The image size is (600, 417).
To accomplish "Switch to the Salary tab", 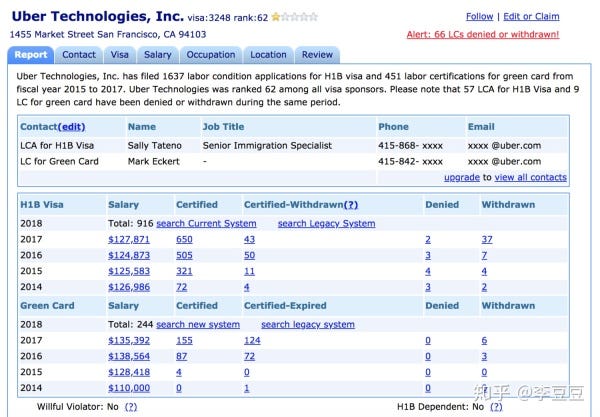I will 158,55.
